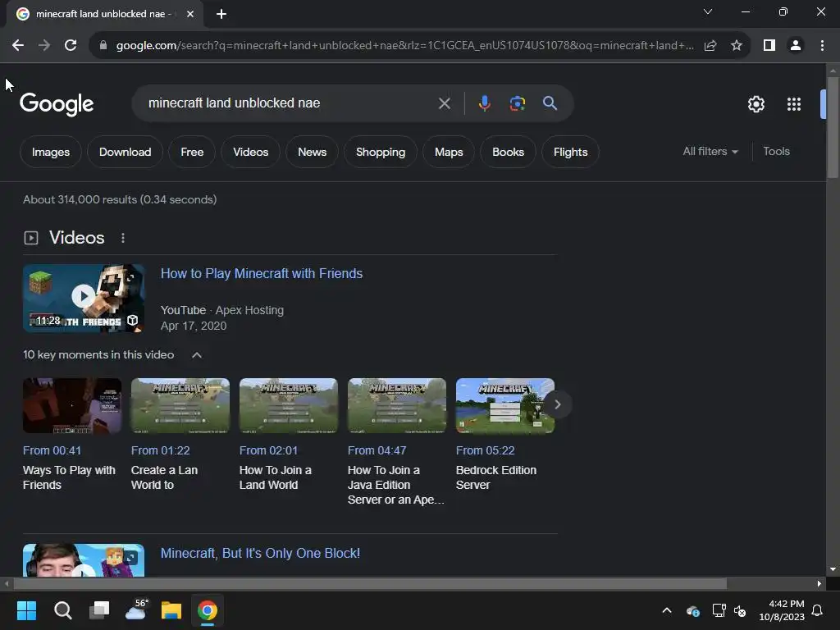Open the Windows Start menu
This screenshot has width=840, height=630.
point(27,610)
